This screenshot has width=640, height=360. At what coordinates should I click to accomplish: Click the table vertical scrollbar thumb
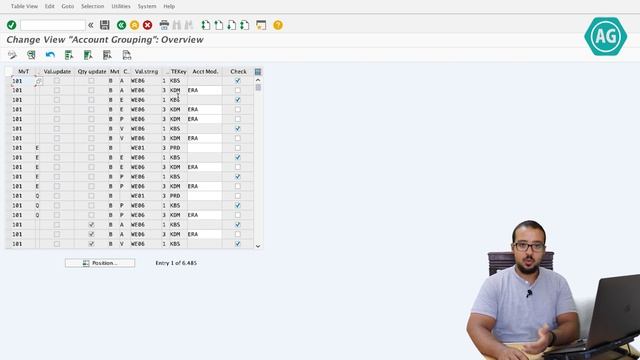tap(258, 88)
